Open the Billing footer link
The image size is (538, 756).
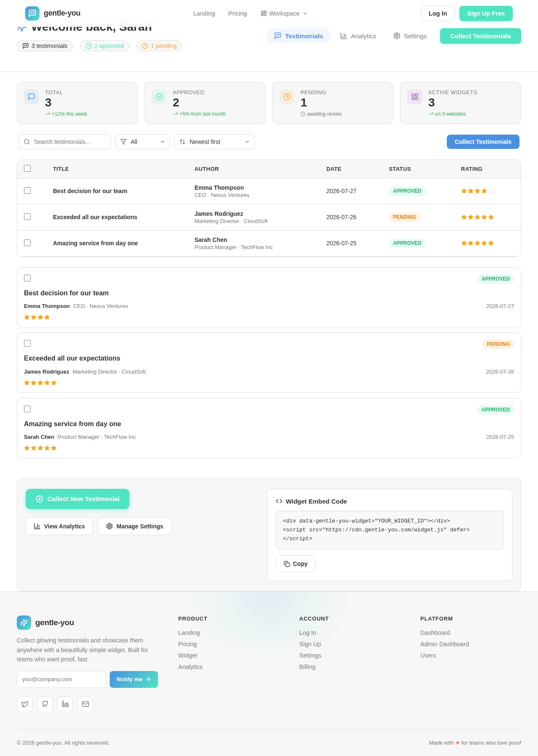coord(307,667)
